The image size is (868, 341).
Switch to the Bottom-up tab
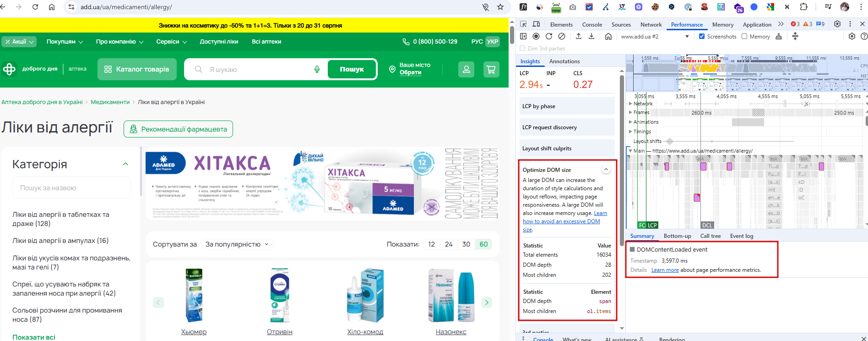pyautogui.click(x=677, y=236)
